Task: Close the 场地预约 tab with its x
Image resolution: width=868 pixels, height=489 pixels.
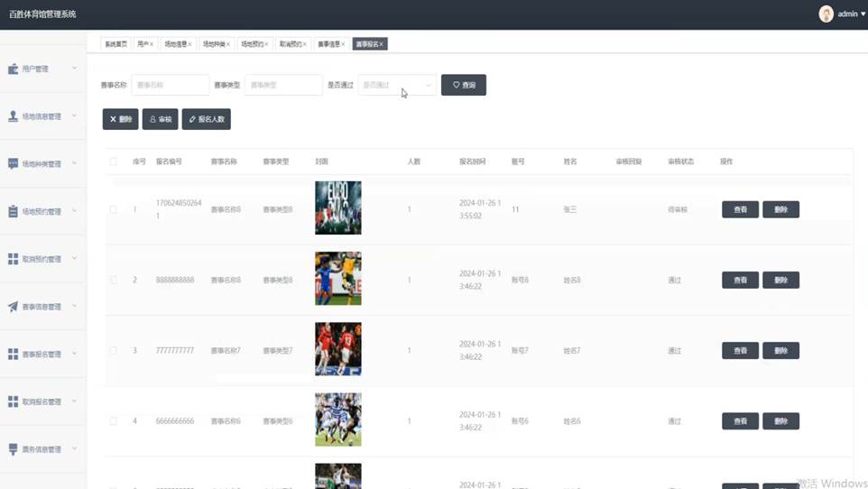Action: [x=265, y=44]
